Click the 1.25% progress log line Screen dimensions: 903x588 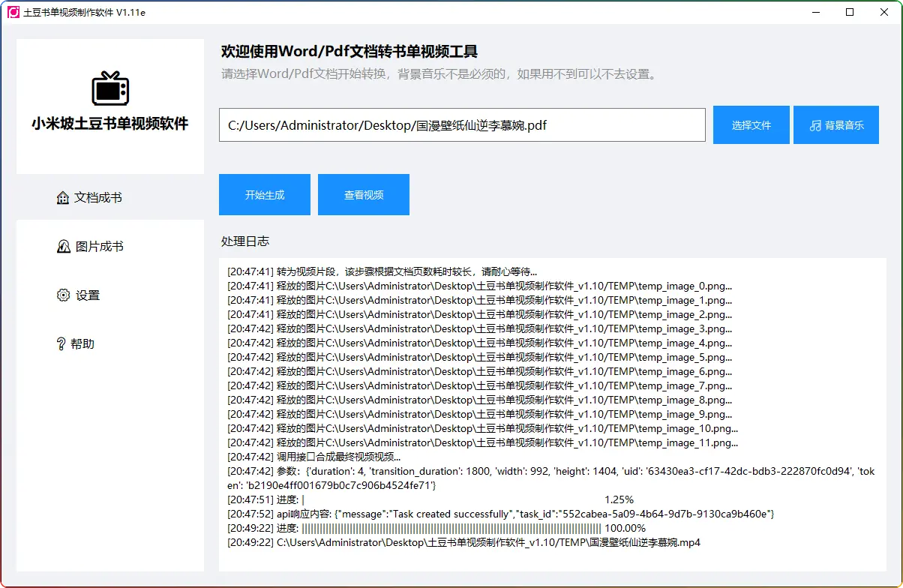[x=430, y=499]
